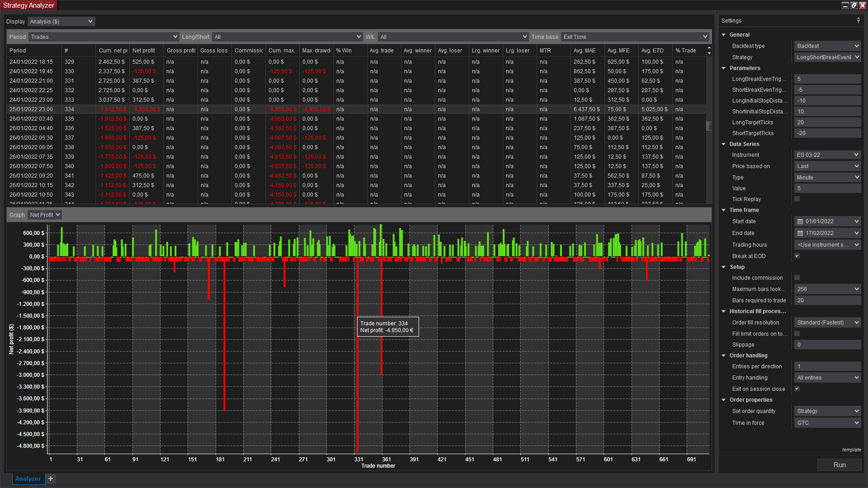Viewport: 868px width, 488px height.
Task: Click the template link above Run
Action: point(851,450)
